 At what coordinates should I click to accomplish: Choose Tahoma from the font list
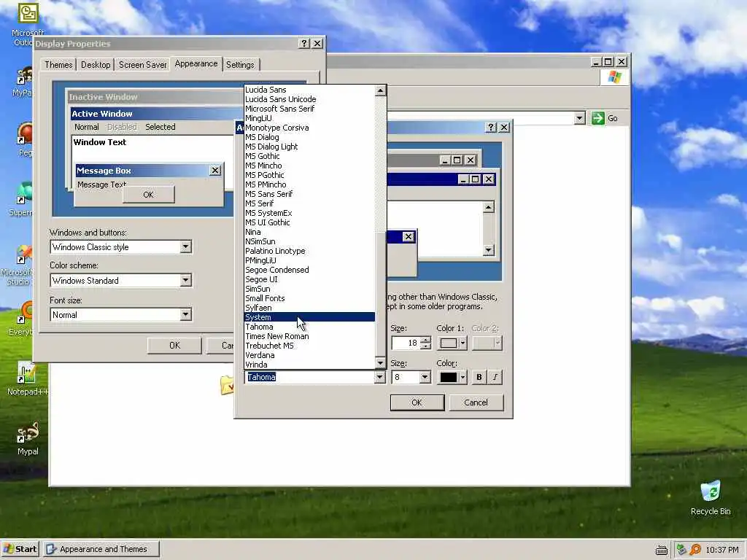[x=309, y=327]
